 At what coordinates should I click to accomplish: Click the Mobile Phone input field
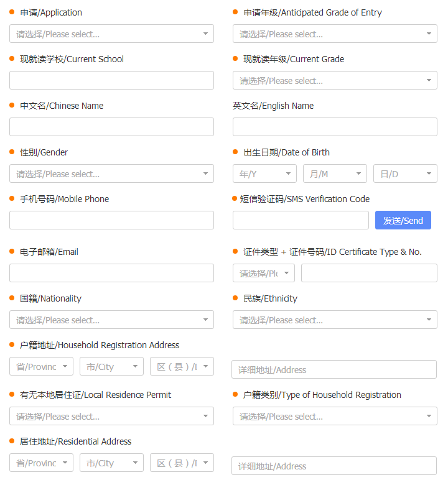pos(111,220)
